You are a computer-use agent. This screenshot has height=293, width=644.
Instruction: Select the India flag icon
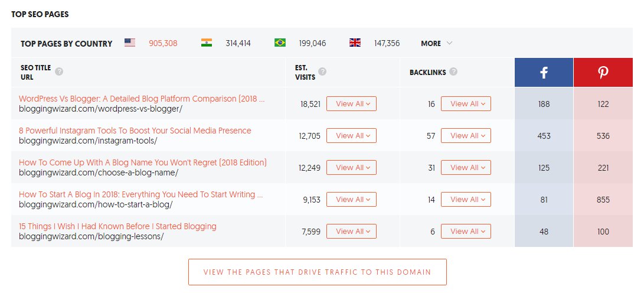(x=207, y=43)
